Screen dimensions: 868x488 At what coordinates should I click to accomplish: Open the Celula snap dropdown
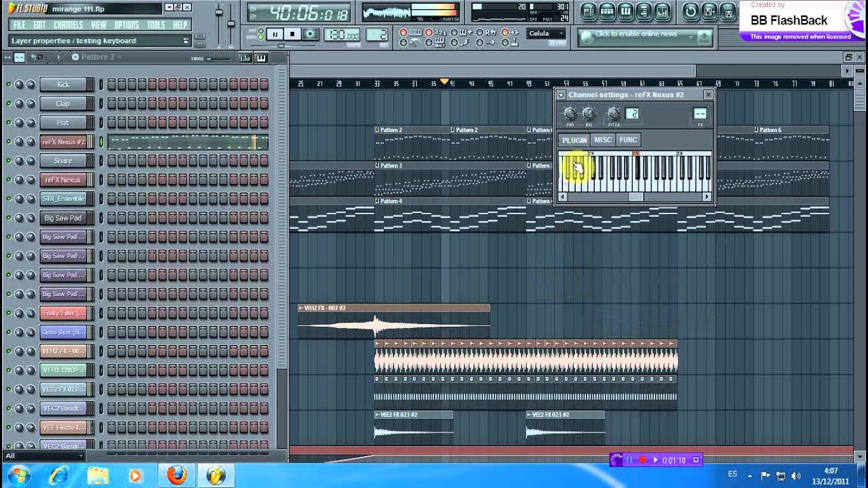547,33
